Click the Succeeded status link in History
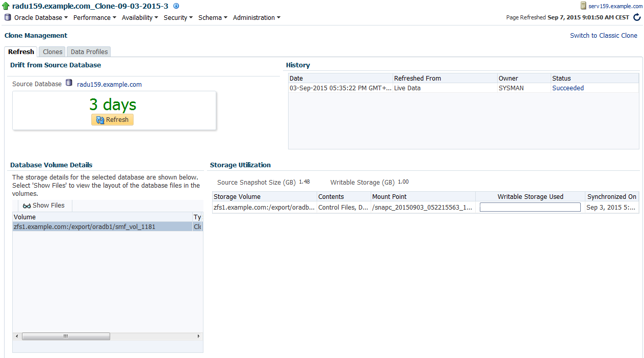Image resolution: width=644 pixels, height=358 pixels. 568,88
